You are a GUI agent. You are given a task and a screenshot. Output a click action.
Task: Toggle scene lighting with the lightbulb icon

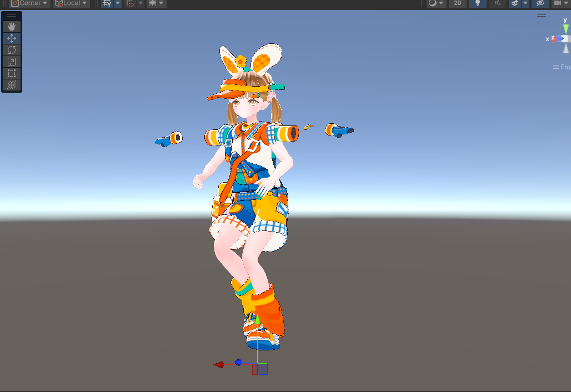pos(477,3)
